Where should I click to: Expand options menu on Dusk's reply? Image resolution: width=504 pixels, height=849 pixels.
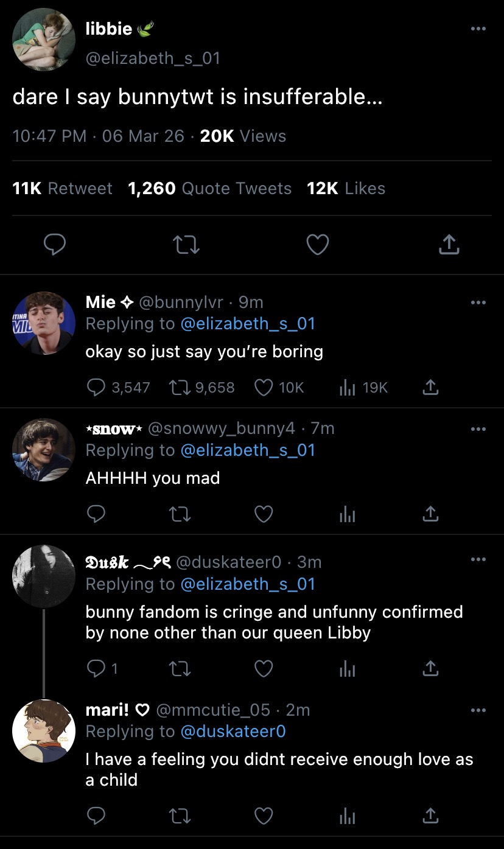[478, 559]
